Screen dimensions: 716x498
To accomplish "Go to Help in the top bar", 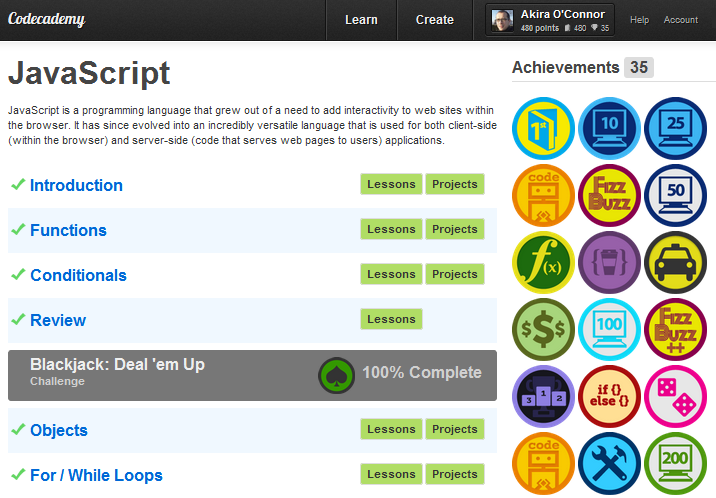I will (639, 20).
